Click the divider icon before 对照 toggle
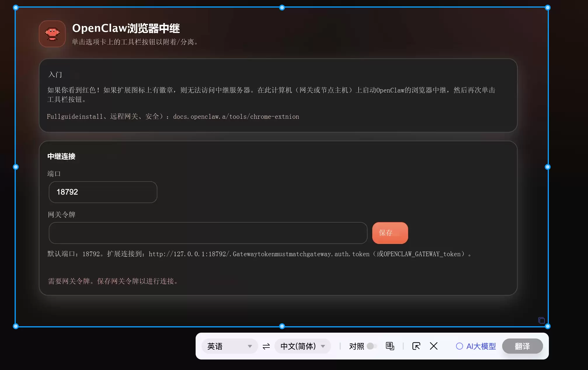588x370 pixels. point(340,346)
